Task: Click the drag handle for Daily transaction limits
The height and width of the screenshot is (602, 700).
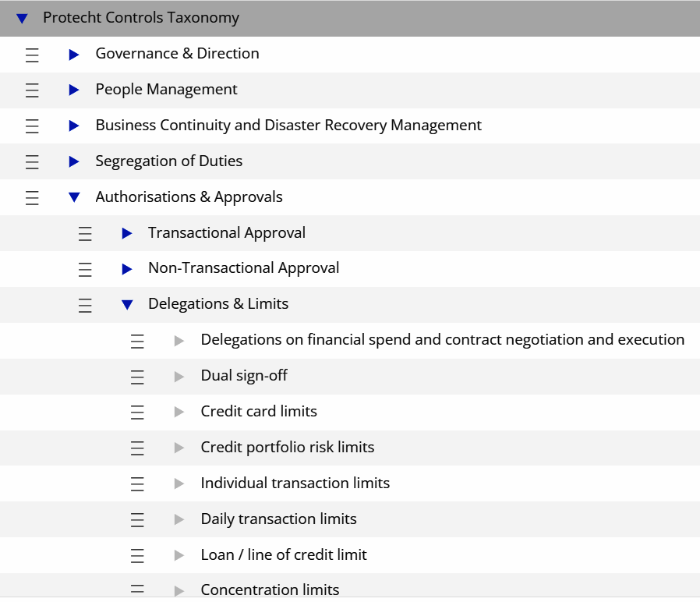Action: pyautogui.click(x=137, y=520)
